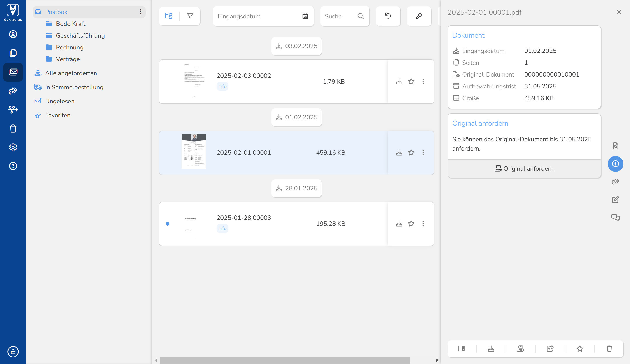Open the trash section in sidebar

[x=13, y=128]
